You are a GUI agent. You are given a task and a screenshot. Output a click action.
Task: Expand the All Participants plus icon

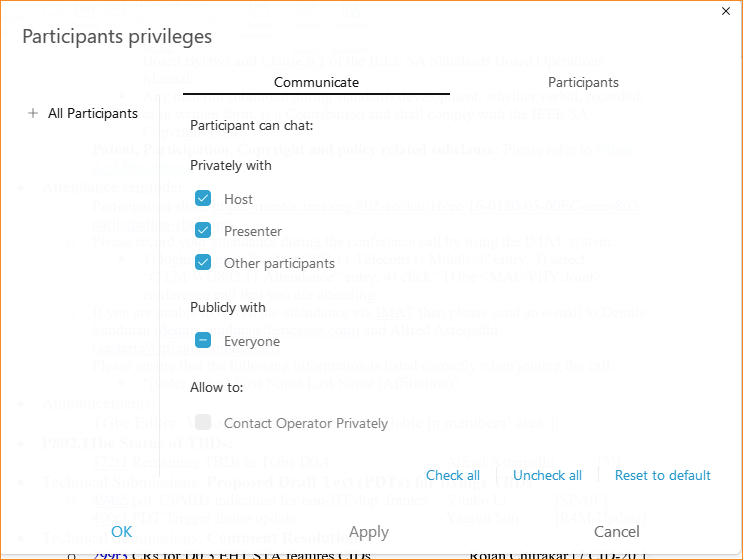33,113
